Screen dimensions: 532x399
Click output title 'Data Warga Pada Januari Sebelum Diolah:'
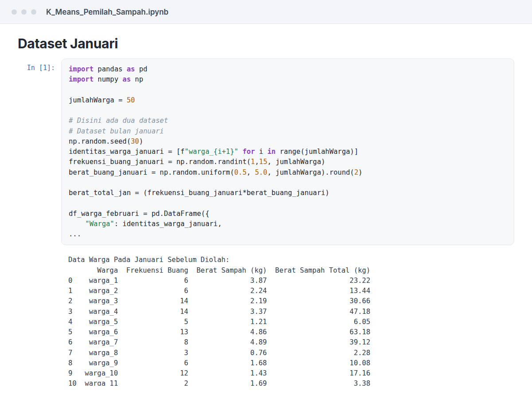[x=149, y=260]
